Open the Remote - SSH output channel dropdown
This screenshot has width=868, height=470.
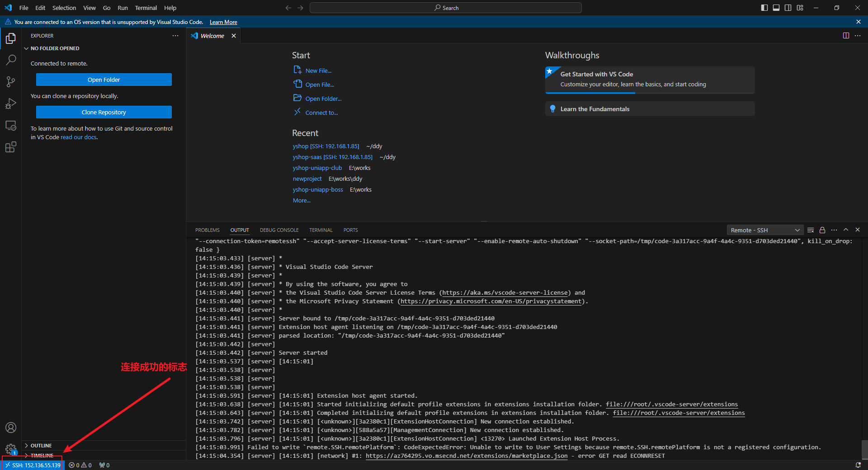[x=765, y=230]
